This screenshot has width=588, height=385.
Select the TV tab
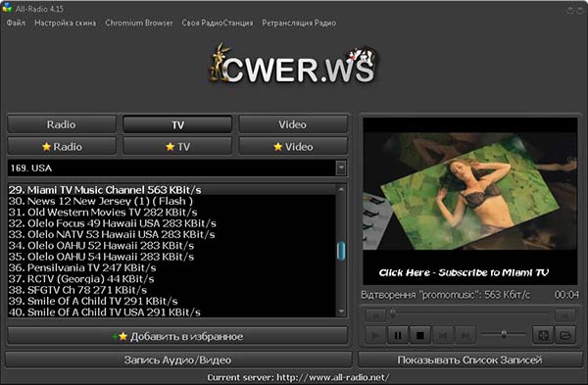point(177,124)
